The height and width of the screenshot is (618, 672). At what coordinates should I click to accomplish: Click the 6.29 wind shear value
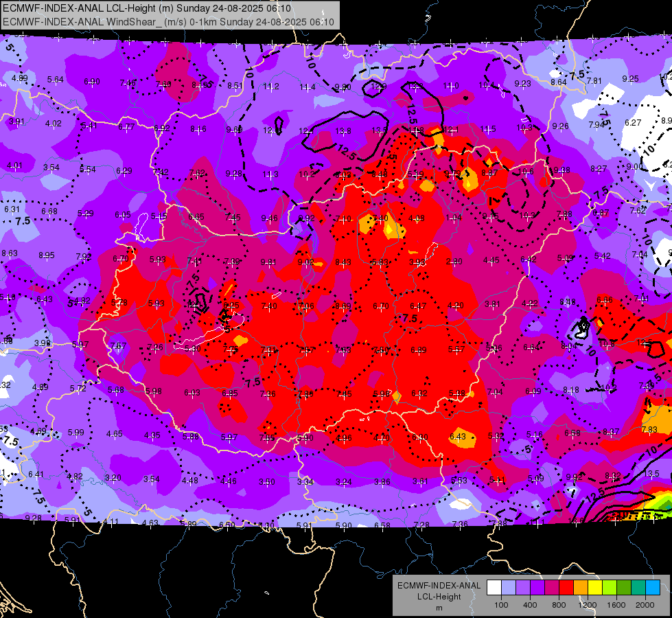point(124,171)
